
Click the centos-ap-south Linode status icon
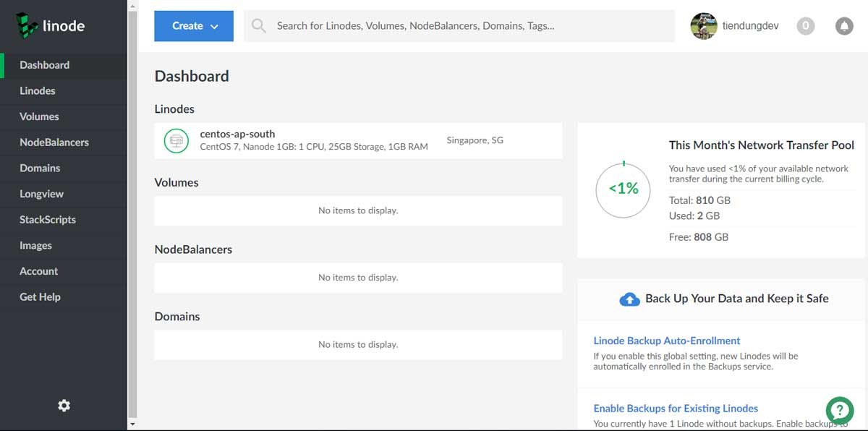tap(176, 140)
